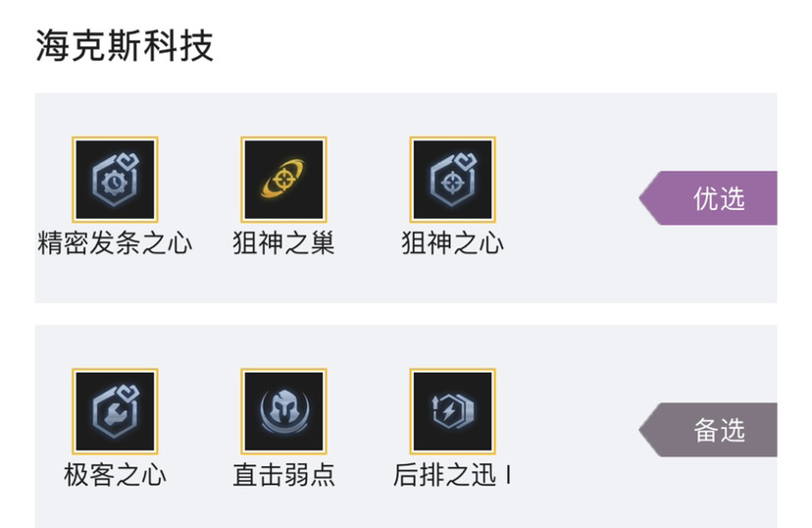Click the 后排之迅 I text label
Image resolution: width=812 pixels, height=528 pixels.
453,475
